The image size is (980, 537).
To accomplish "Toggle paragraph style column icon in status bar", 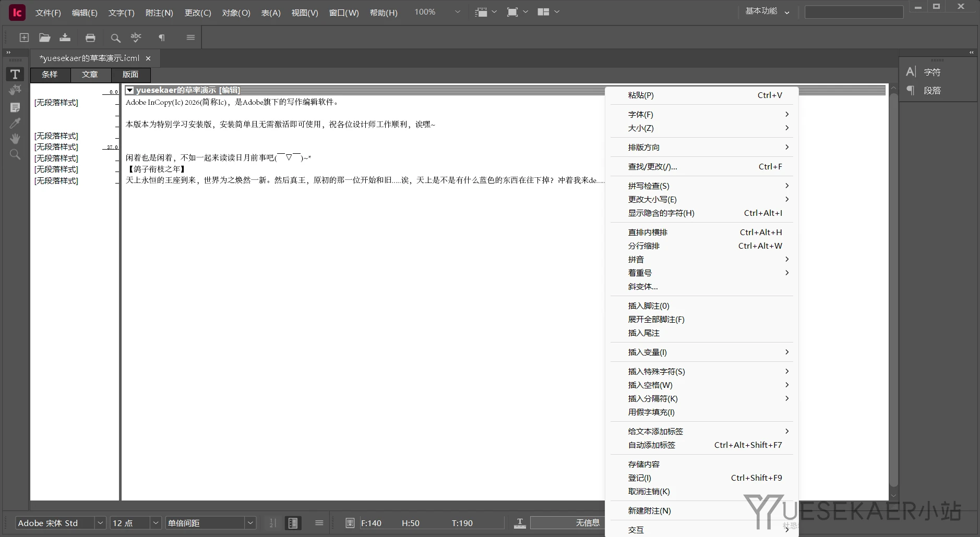I will coord(293,523).
